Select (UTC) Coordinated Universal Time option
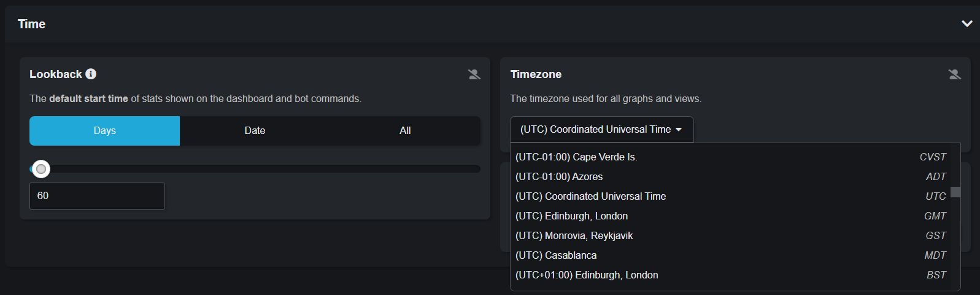The width and height of the screenshot is (980, 295). (731, 197)
